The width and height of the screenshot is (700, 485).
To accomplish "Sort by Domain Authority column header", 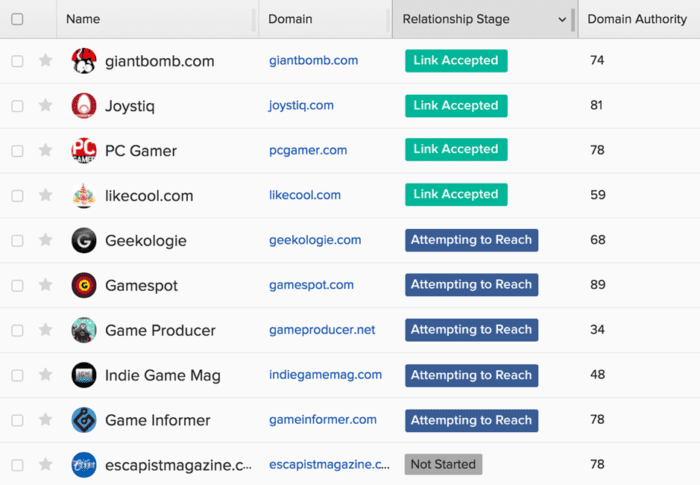I will point(636,19).
